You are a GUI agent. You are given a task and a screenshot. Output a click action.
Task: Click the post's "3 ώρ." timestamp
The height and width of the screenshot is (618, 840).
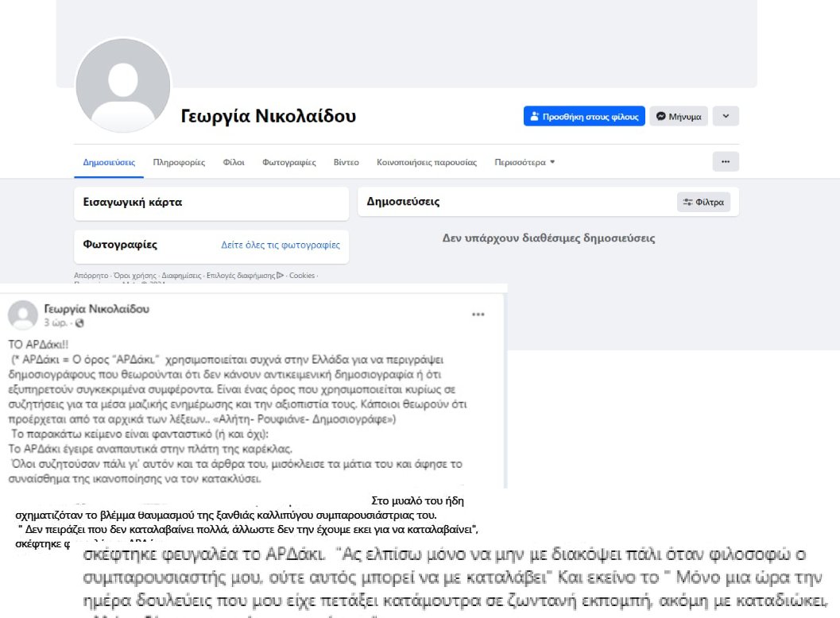[x=55, y=323]
